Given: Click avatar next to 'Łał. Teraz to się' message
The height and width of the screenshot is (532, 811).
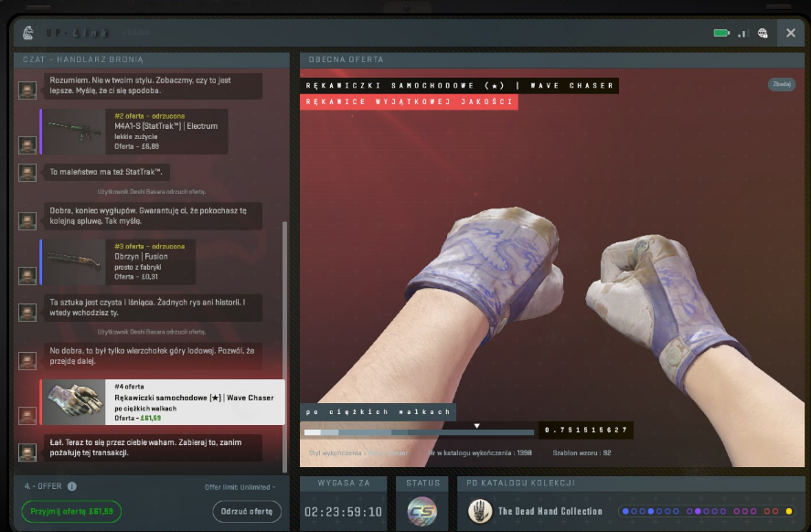Looking at the screenshot, I should [27, 452].
